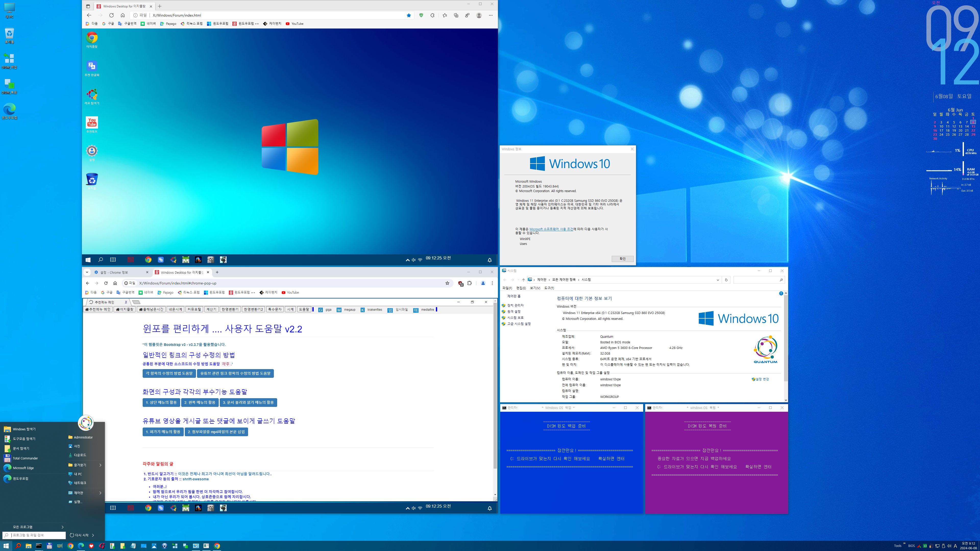Click the red magnifier search icon on the taskbar
The height and width of the screenshot is (551, 980).
18,546
